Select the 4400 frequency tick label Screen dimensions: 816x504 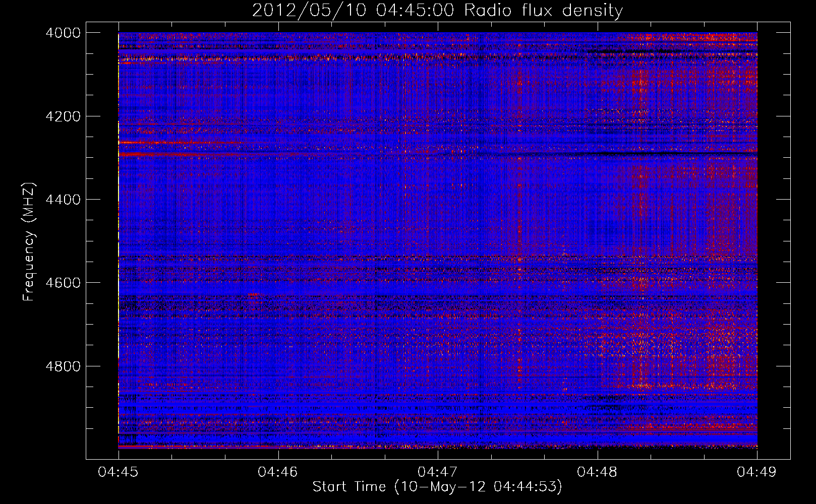[x=63, y=200]
